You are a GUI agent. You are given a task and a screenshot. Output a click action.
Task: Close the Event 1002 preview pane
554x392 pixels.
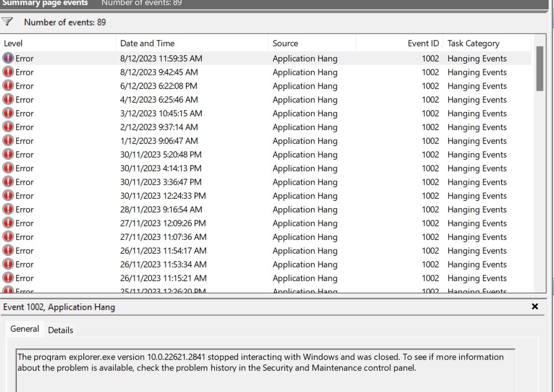tap(535, 307)
